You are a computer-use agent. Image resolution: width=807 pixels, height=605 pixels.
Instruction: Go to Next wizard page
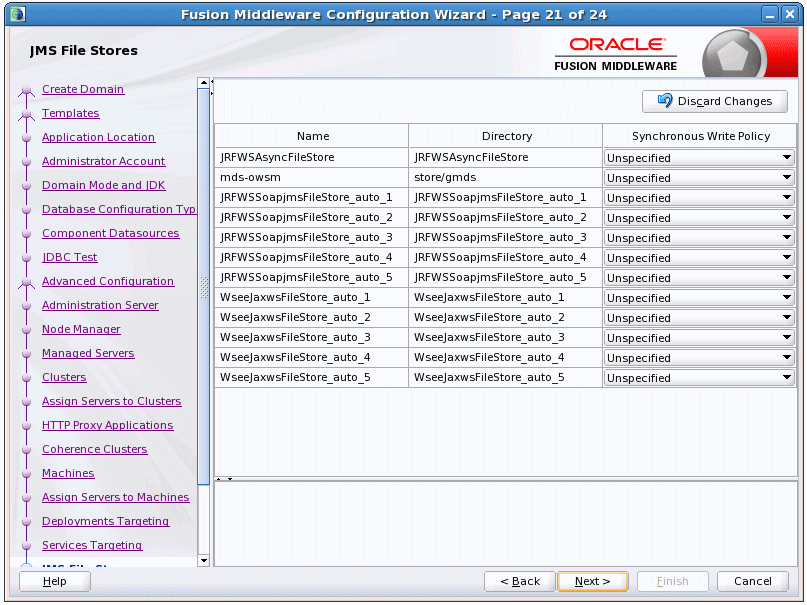pos(592,581)
